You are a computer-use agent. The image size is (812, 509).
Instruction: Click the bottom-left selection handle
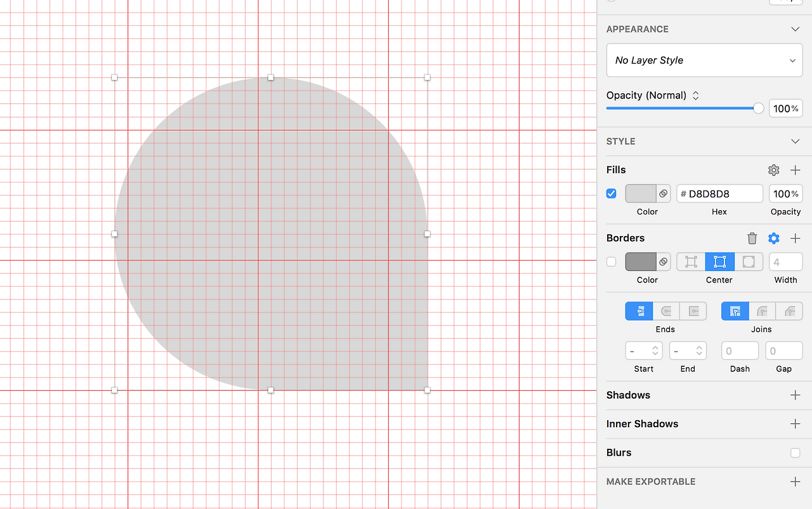pos(114,390)
